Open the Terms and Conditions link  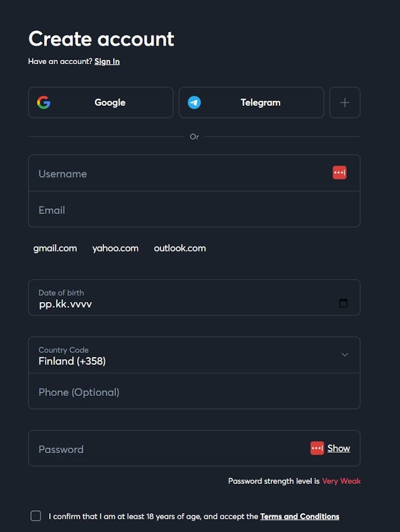299,516
